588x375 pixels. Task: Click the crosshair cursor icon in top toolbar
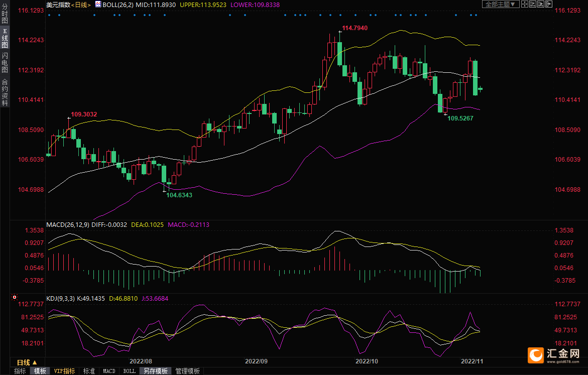point(525,4)
